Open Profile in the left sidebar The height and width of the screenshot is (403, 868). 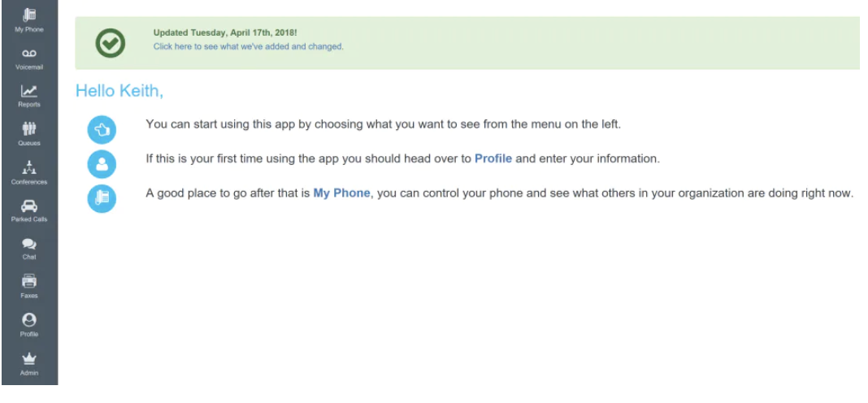click(28, 323)
